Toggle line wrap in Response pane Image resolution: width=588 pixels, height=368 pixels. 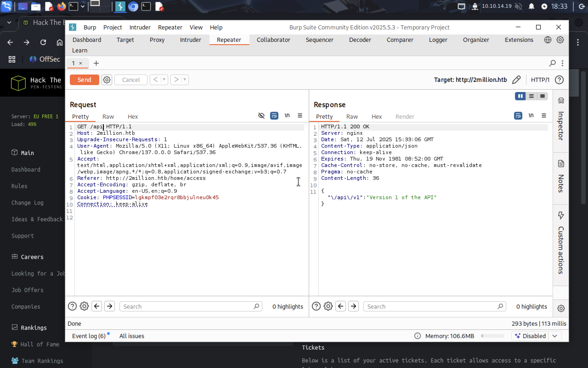pos(518,115)
